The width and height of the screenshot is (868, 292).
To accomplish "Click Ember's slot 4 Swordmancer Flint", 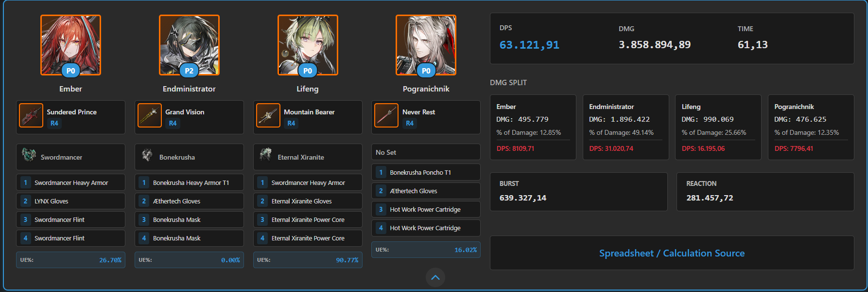I will [70, 238].
